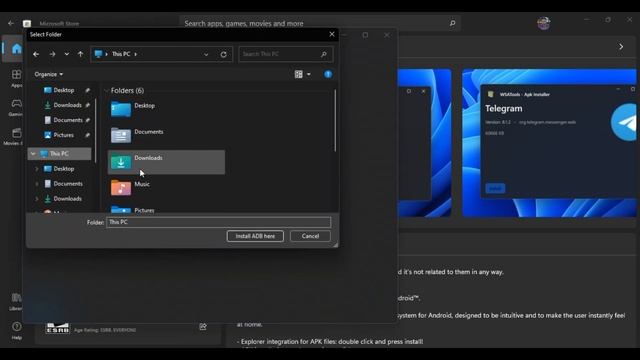640x360 pixels.
Task: Click Install ADB here button
Action: pyautogui.click(x=255, y=236)
